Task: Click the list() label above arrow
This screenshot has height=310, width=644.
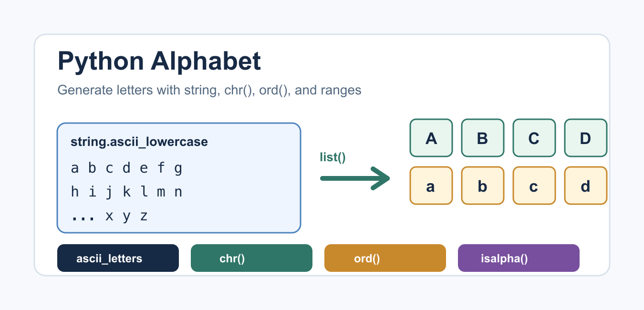Action: point(332,157)
